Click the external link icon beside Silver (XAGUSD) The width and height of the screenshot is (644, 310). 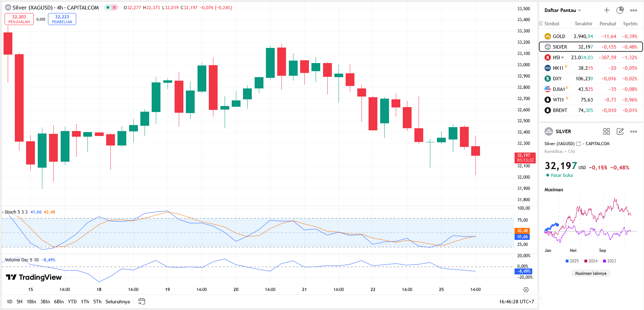tap(578, 144)
